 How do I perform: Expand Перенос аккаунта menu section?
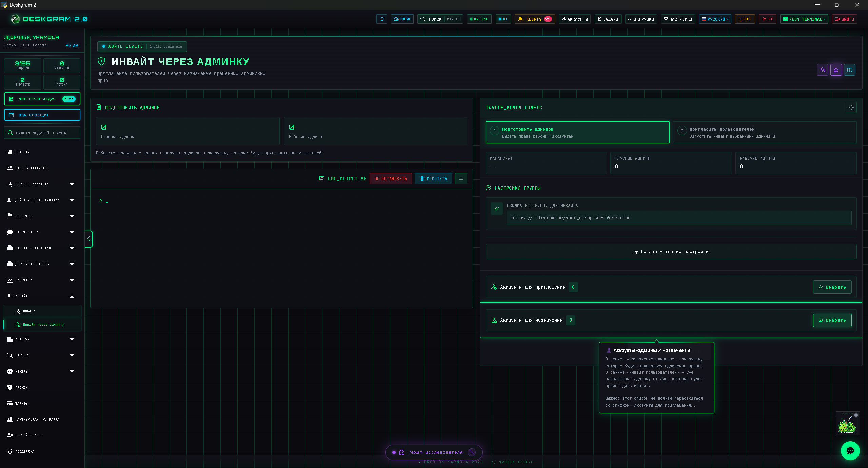click(42, 184)
